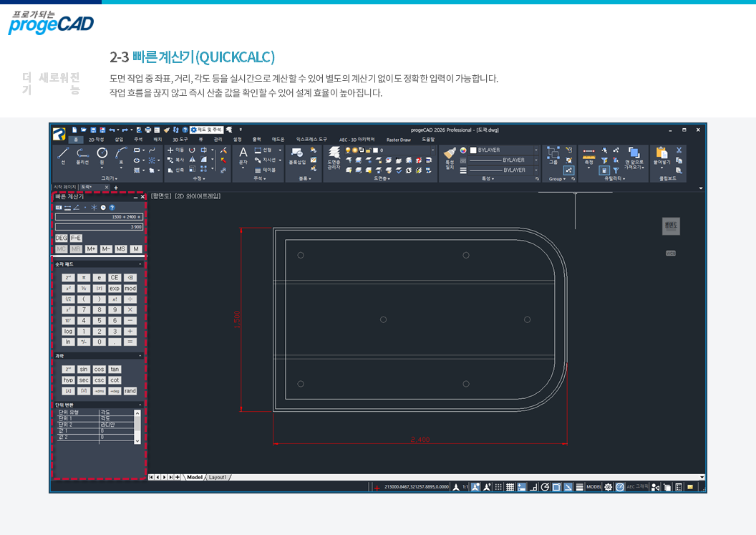The image size is (756, 535).
Task: Toggle MODEL space button in status bar
Action: pos(594,487)
